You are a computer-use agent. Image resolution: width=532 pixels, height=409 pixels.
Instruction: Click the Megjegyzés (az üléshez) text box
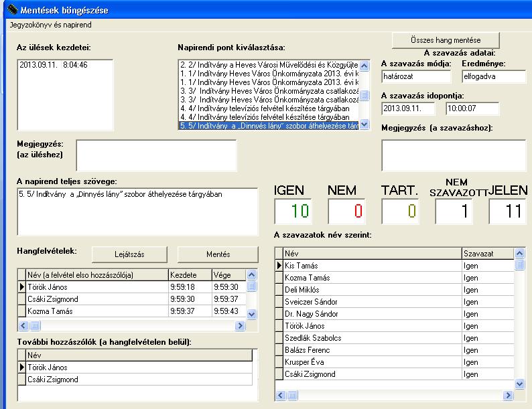[156, 155]
